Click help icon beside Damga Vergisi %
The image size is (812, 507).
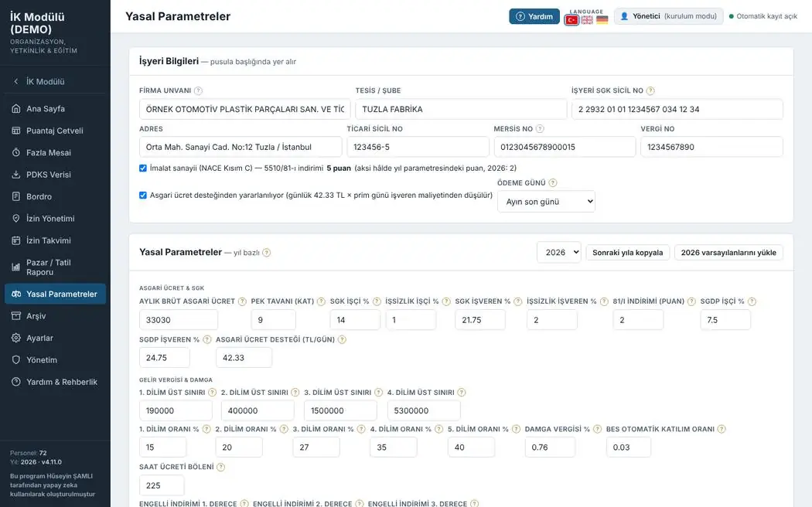[597, 429]
